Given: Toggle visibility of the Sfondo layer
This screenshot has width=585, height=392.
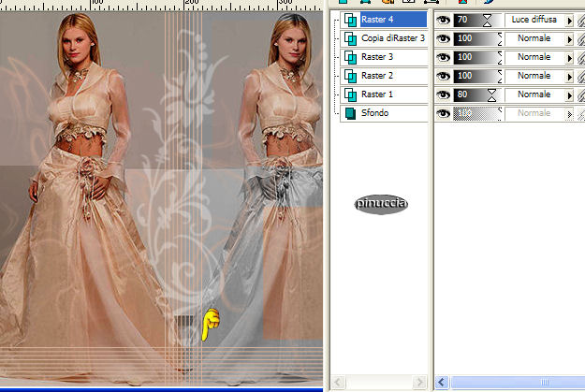Looking at the screenshot, I should pos(444,113).
